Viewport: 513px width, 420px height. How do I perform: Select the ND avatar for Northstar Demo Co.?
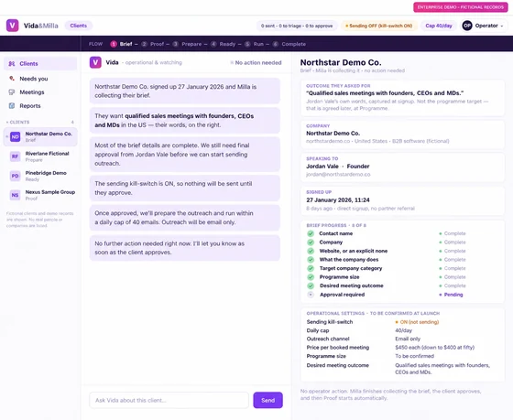15,136
